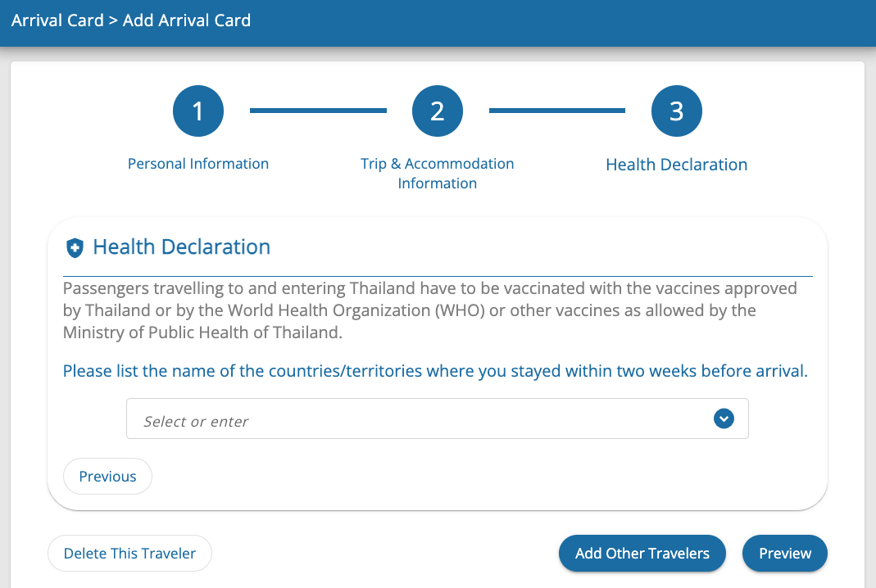
Task: Click the dropdown chevron on country selector
Action: (x=724, y=418)
